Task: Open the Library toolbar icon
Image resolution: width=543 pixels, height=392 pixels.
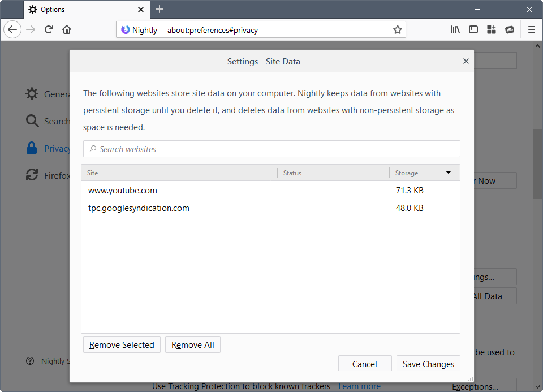Action: click(x=455, y=29)
